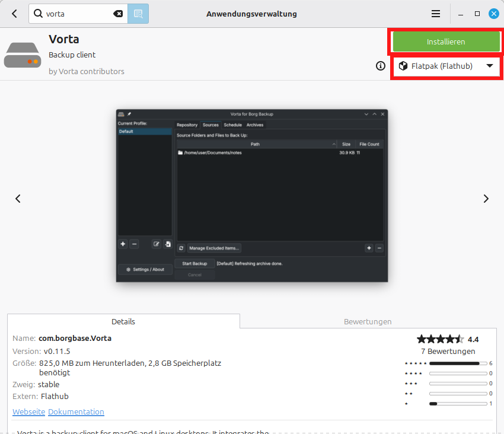Click the package name 'com.borgbase.Vorta'
The image size is (504, 434).
75,338
